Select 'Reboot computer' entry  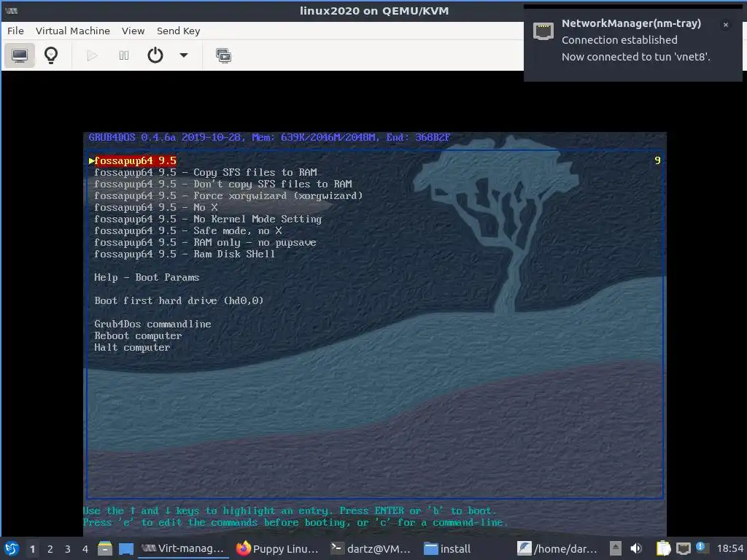138,335
